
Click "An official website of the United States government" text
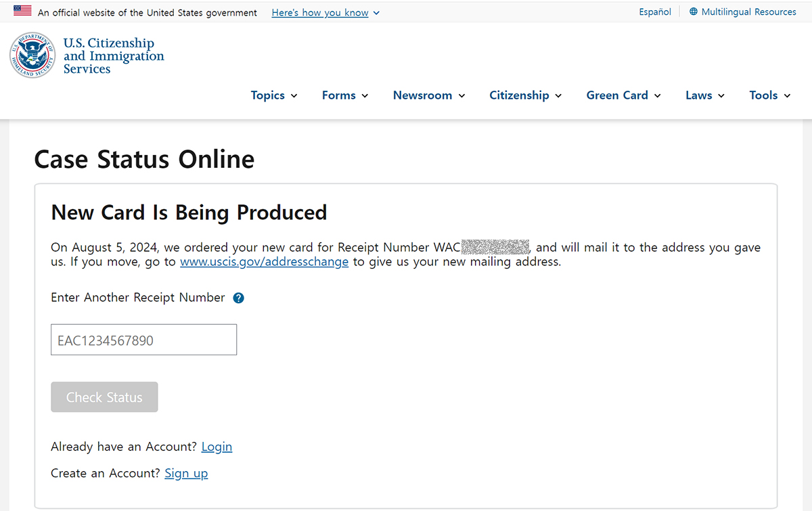point(148,12)
